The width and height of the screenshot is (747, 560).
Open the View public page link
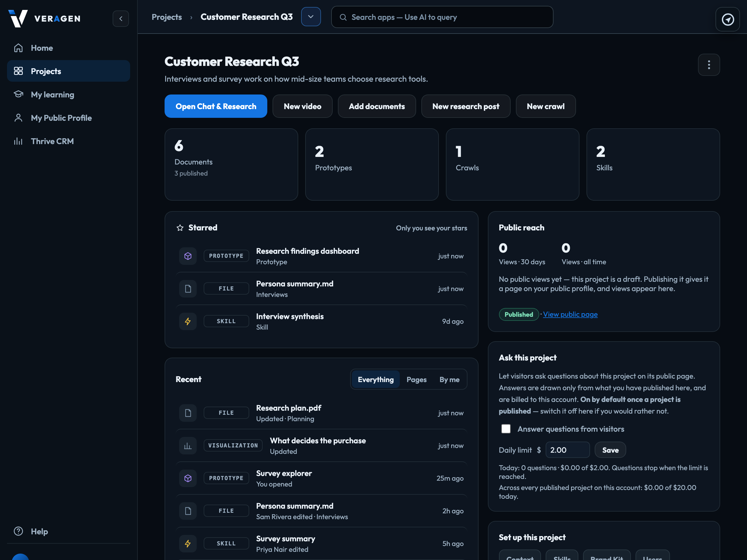click(x=570, y=314)
